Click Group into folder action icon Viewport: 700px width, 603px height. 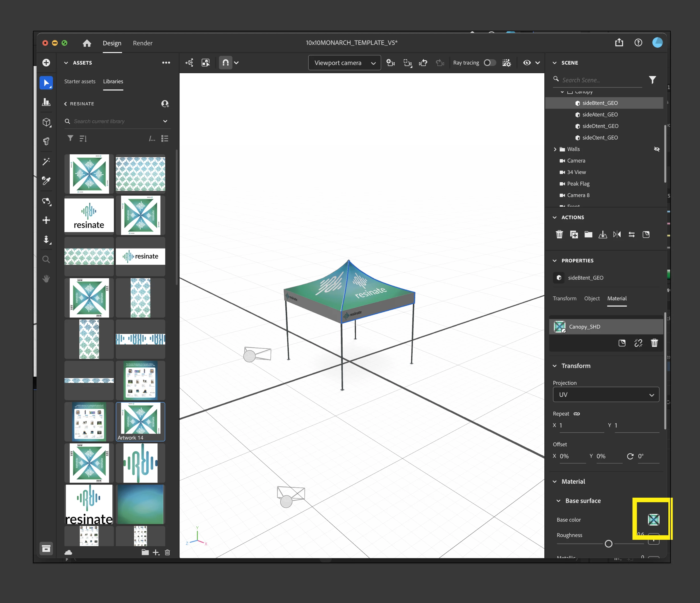pos(588,234)
